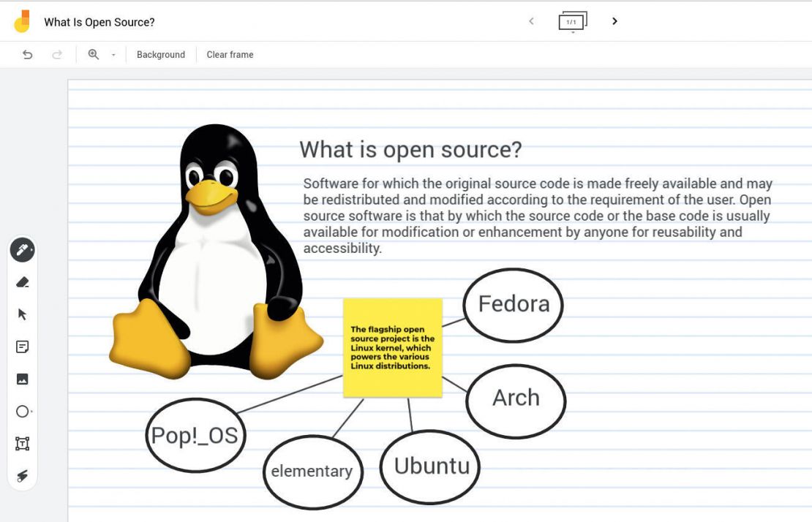Open the Sticky note tool

[x=23, y=347]
